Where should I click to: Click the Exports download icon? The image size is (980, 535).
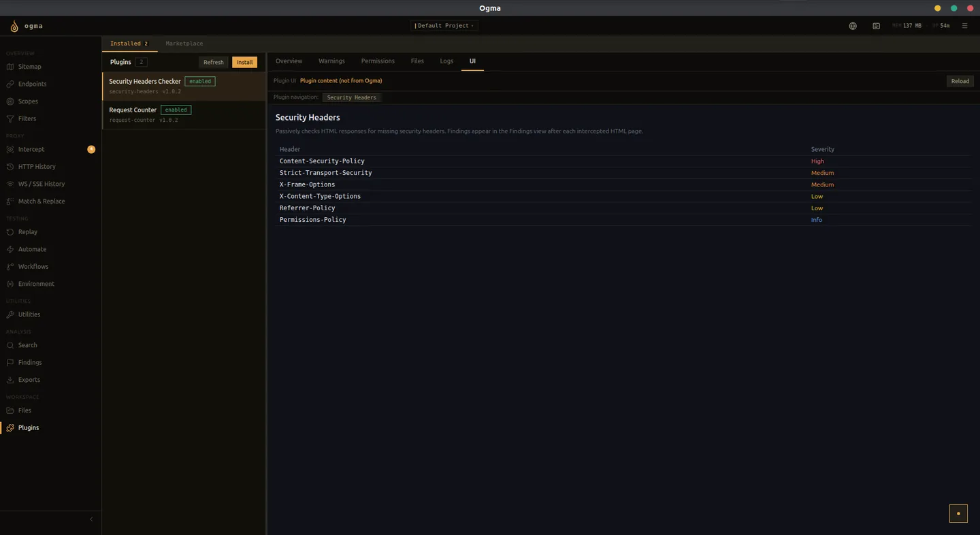[x=10, y=380]
